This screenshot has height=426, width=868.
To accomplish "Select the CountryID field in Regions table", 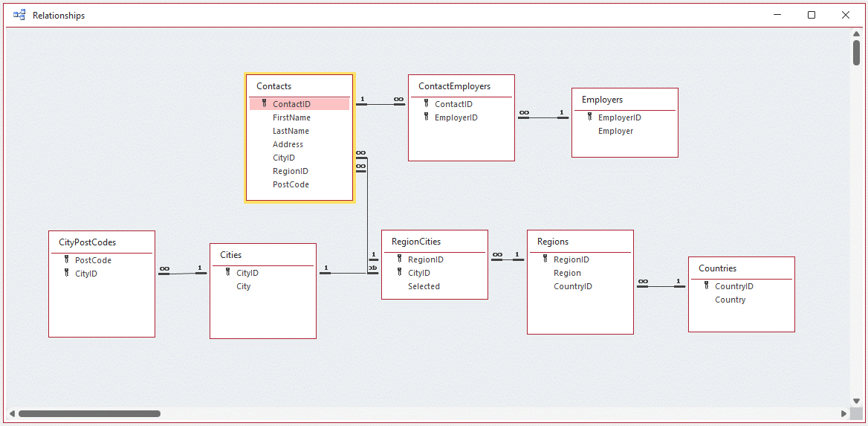I will point(573,286).
